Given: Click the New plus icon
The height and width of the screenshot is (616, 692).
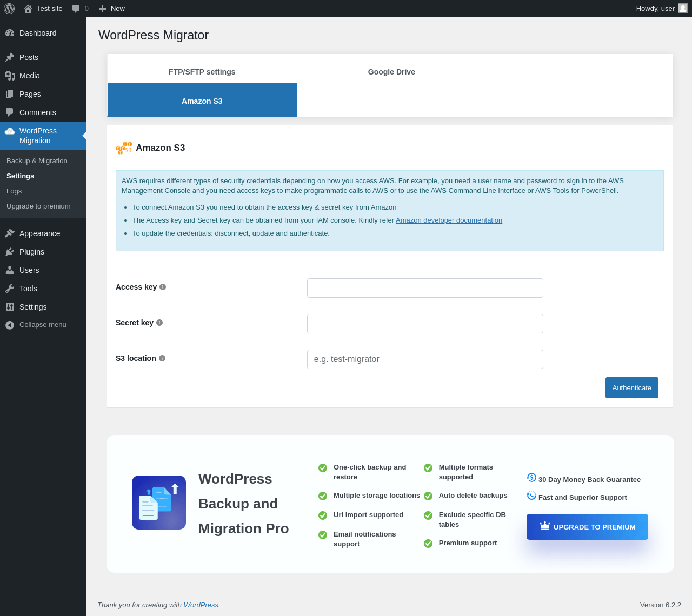Looking at the screenshot, I should point(102,9).
